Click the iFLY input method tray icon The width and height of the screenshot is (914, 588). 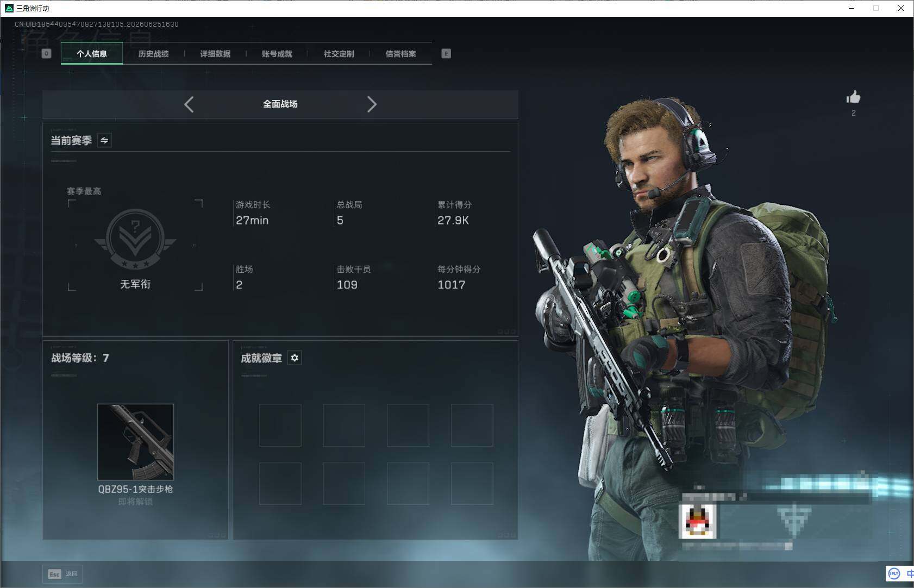[894, 573]
